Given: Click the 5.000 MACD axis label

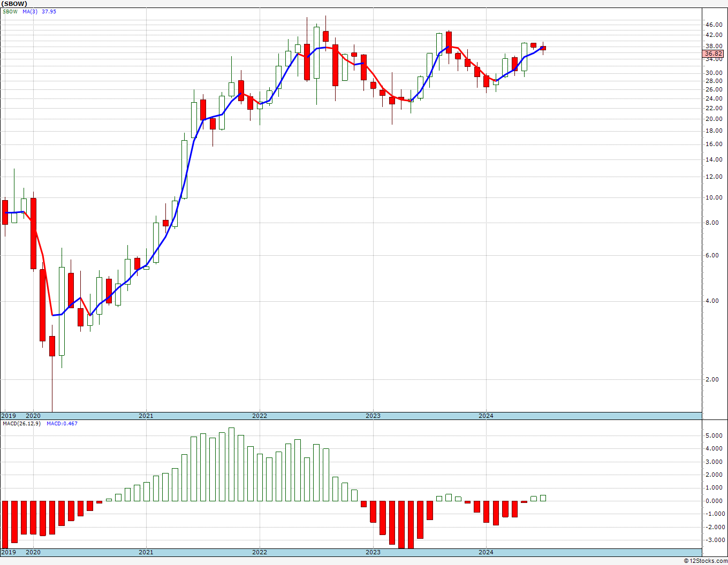Looking at the screenshot, I should point(715,436).
